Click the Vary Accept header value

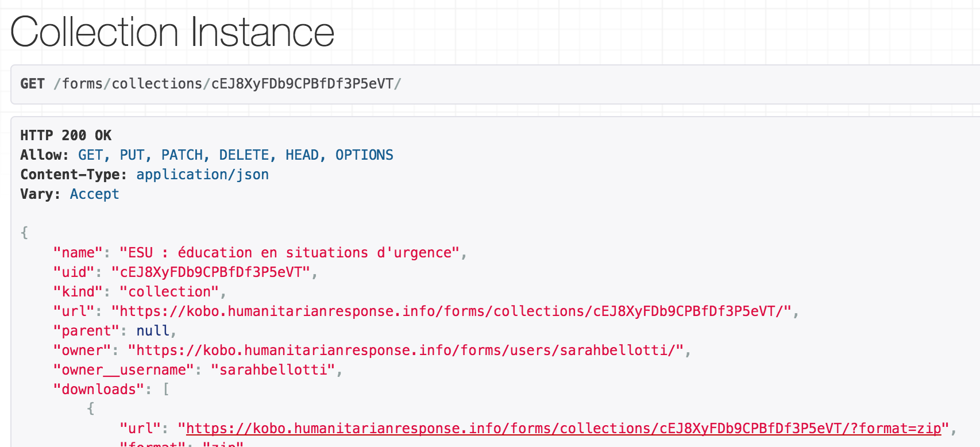point(94,194)
